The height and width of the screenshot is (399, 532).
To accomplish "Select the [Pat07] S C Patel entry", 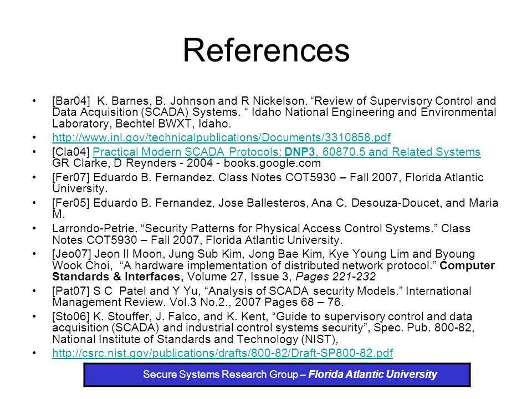I will [x=262, y=296].
